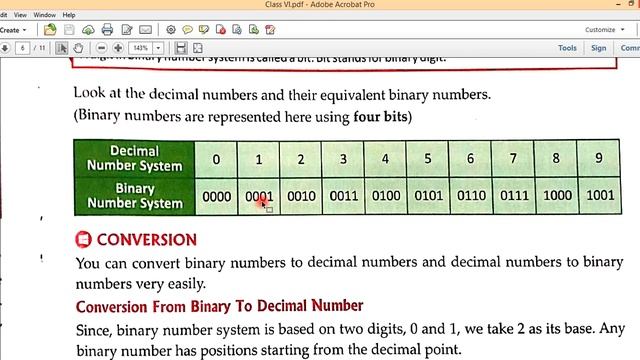Screen dimensions: 640x360
Task: Click the document search page icon
Action: point(237,30)
